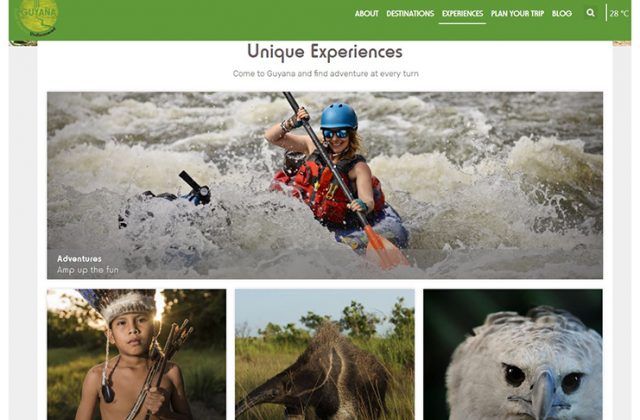Open the giant anteater photo tile
This screenshot has height=420, width=640.
click(x=325, y=354)
